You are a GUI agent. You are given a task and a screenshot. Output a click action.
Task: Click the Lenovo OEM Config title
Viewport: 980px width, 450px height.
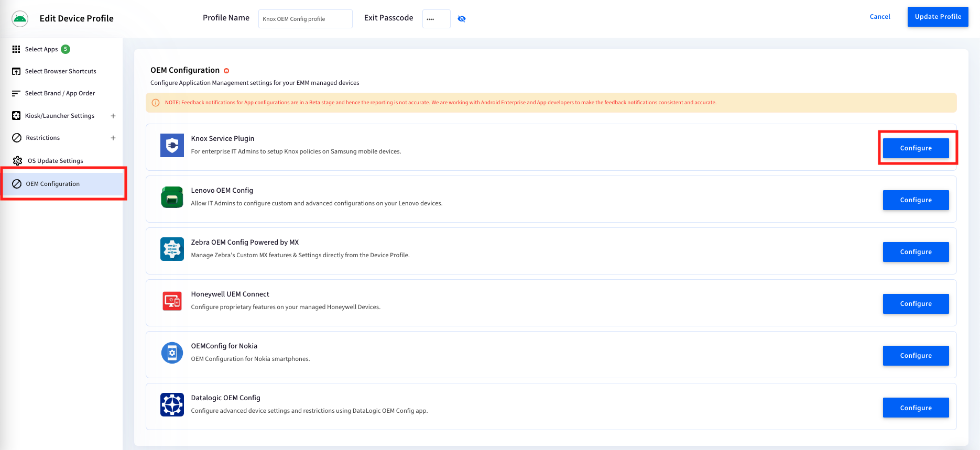pyautogui.click(x=222, y=191)
